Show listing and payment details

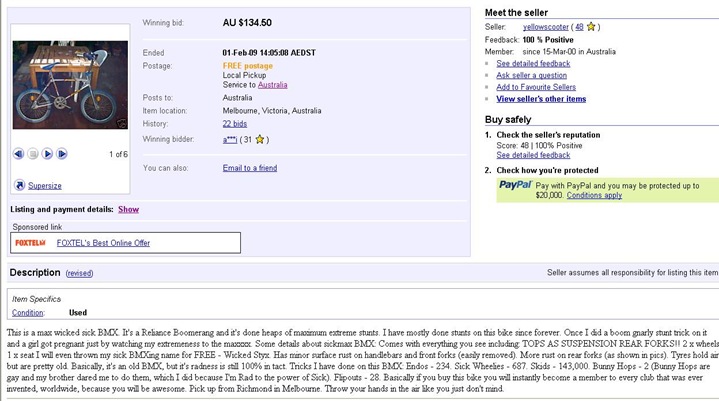click(x=128, y=209)
